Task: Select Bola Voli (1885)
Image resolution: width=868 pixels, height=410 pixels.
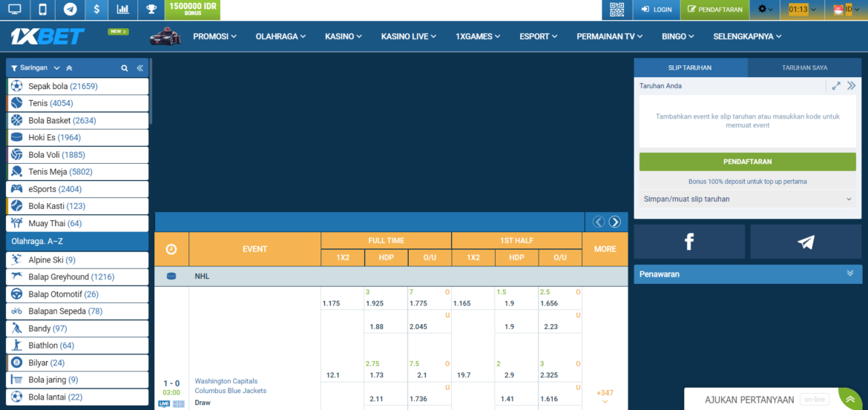Action: 77,155
